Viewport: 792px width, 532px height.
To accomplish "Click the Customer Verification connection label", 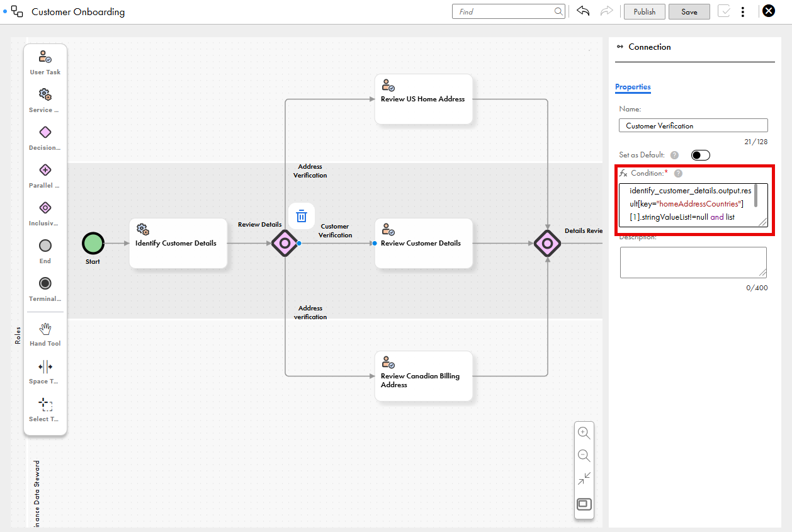I will (335, 230).
